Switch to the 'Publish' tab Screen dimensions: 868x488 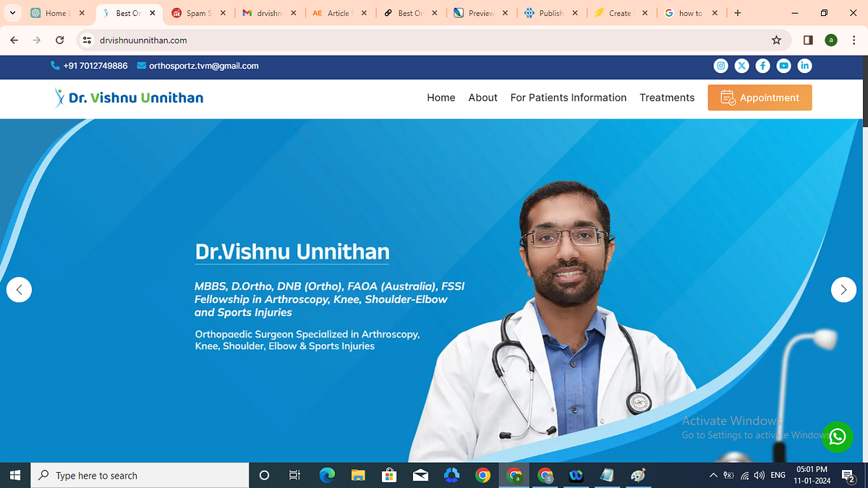(x=550, y=13)
